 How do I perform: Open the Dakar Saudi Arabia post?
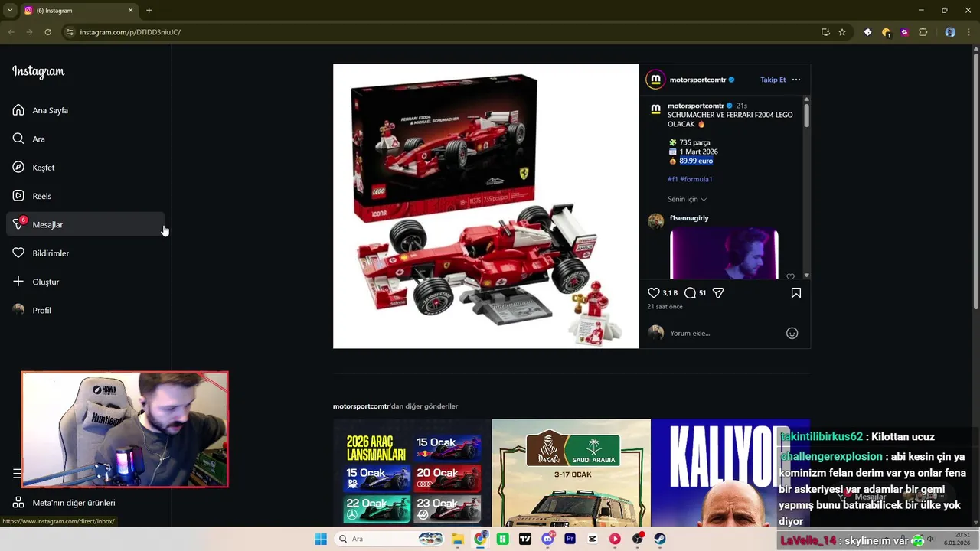pos(571,472)
